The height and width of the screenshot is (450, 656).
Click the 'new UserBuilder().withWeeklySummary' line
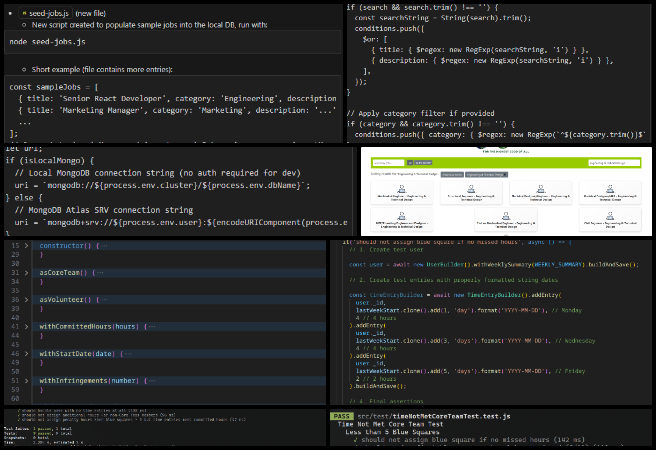(494, 265)
